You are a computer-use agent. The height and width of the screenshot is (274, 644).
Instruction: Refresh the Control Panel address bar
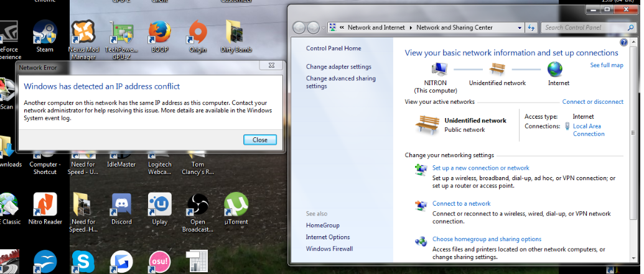pos(531,27)
